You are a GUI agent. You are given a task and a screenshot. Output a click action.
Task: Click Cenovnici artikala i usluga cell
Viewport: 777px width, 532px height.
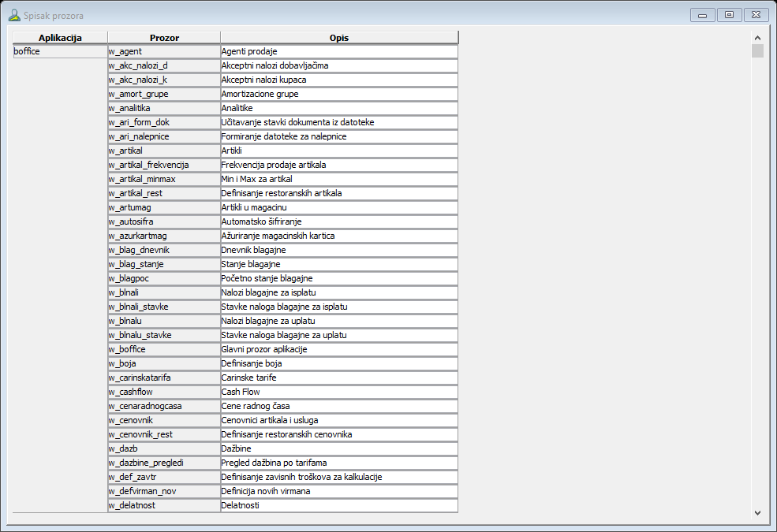pyautogui.click(x=339, y=420)
